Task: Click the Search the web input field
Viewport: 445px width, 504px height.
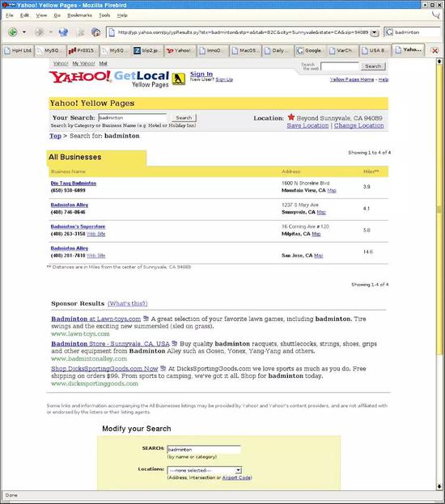Action: tap(340, 66)
